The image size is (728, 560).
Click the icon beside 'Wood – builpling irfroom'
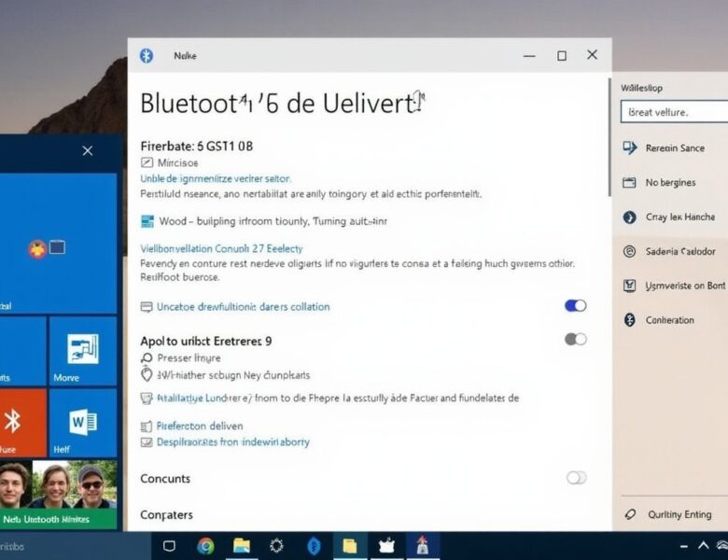pyautogui.click(x=147, y=221)
